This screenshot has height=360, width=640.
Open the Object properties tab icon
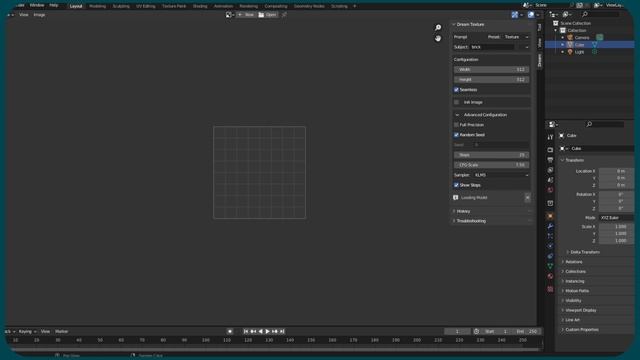(550, 216)
